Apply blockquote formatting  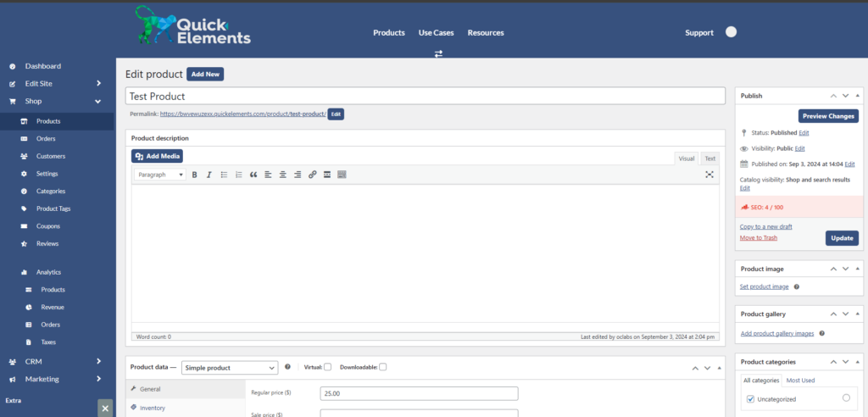[253, 175]
